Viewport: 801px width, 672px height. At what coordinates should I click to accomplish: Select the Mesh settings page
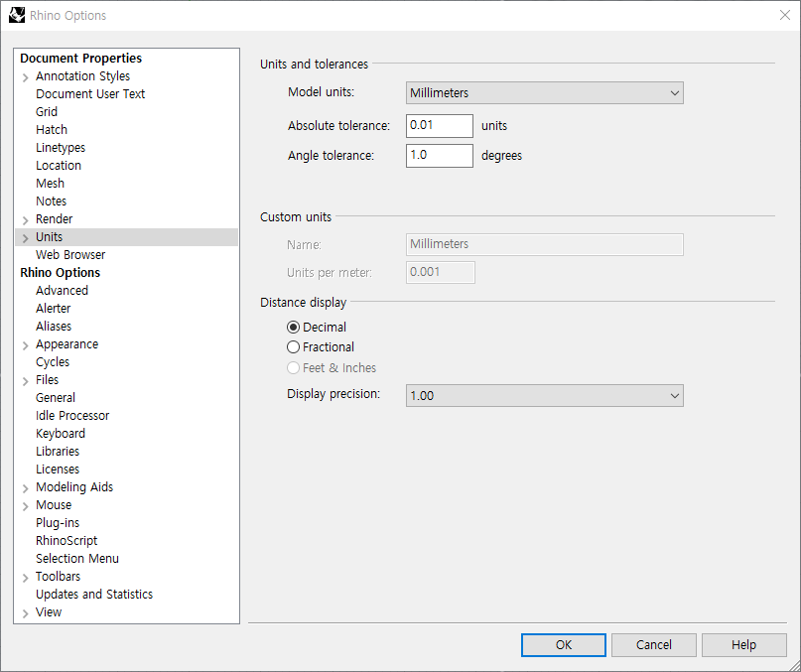[50, 184]
